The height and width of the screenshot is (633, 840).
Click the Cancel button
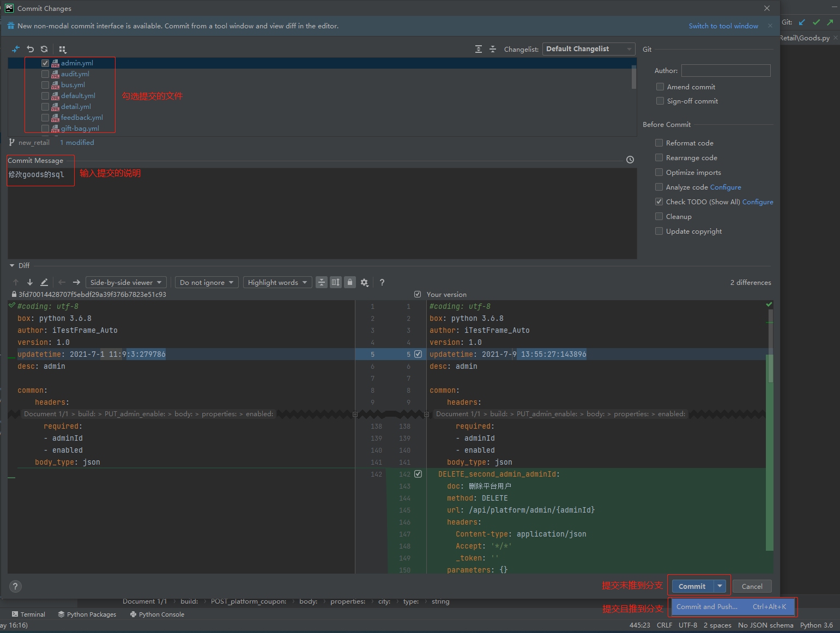pos(752,586)
